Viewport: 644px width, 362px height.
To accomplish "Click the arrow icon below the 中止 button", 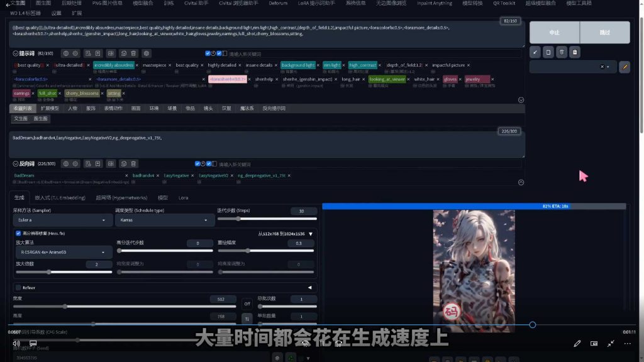I will coord(535,52).
